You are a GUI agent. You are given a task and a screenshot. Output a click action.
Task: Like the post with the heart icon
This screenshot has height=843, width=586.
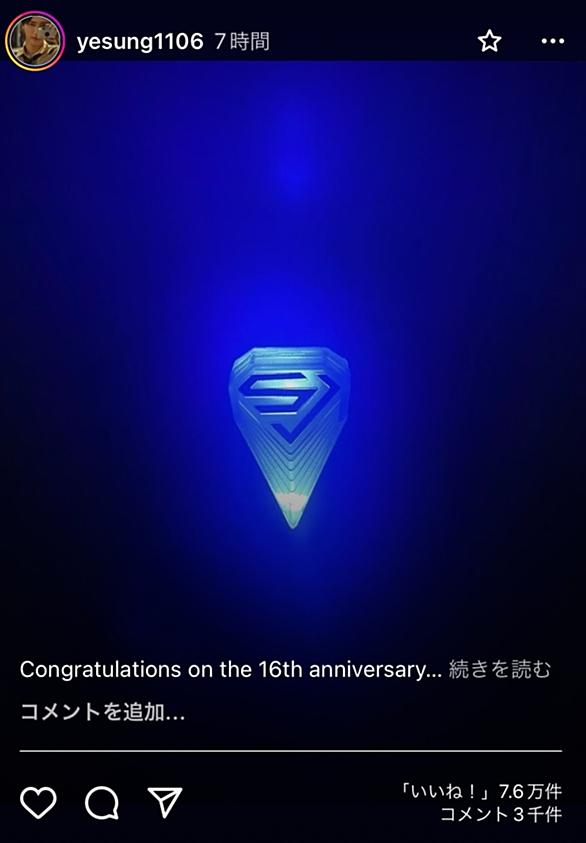[38, 802]
